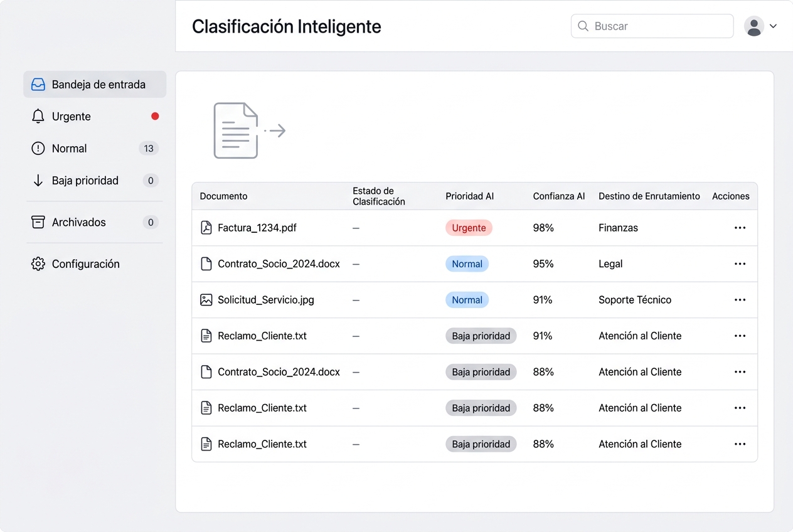Click the Urgente badge on Factura_1234.pdf

click(469, 228)
